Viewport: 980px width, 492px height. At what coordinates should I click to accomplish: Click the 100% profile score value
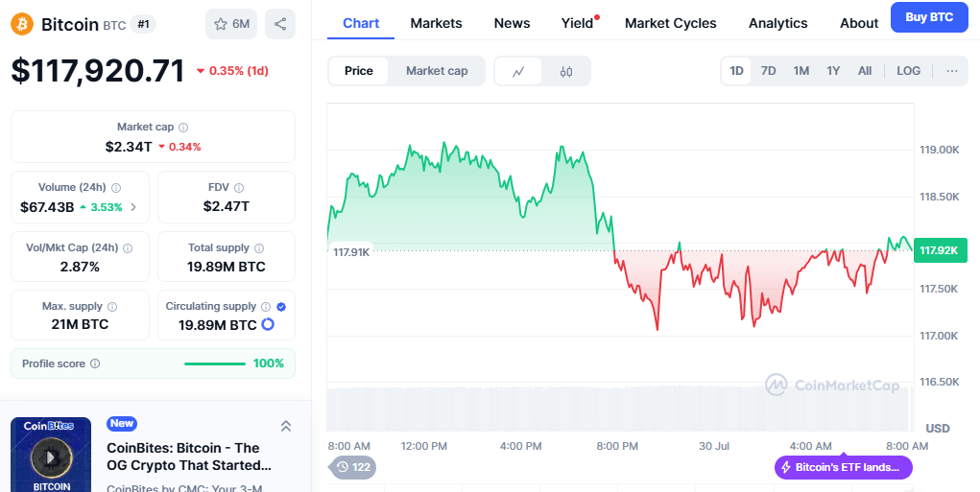point(268,363)
